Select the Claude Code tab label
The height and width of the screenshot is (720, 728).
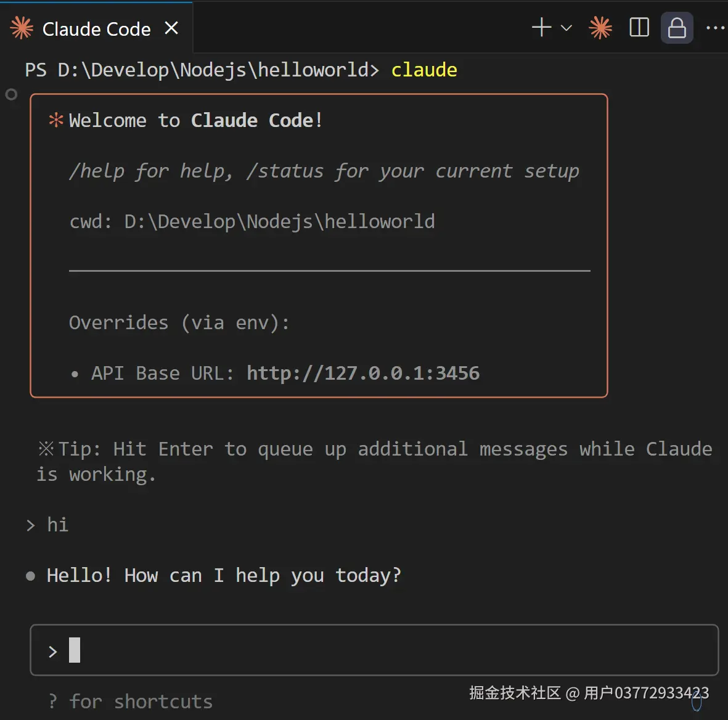pyautogui.click(x=96, y=29)
